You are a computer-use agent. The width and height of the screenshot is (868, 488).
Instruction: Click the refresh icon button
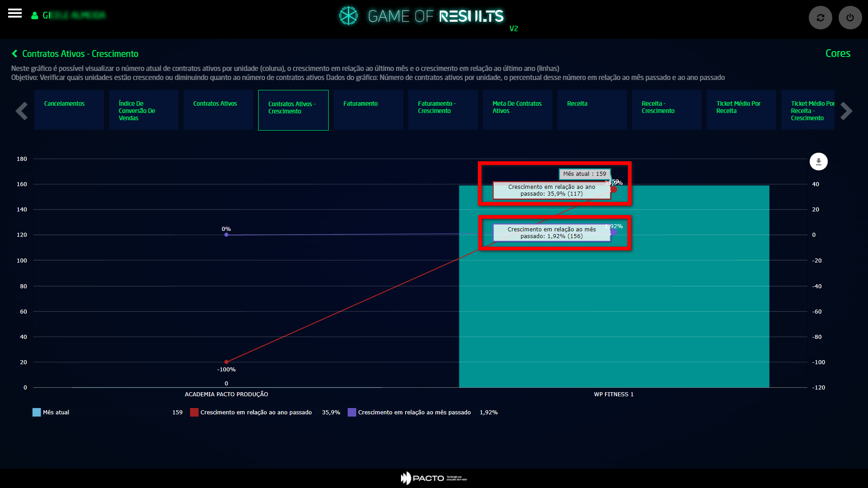pyautogui.click(x=820, y=18)
